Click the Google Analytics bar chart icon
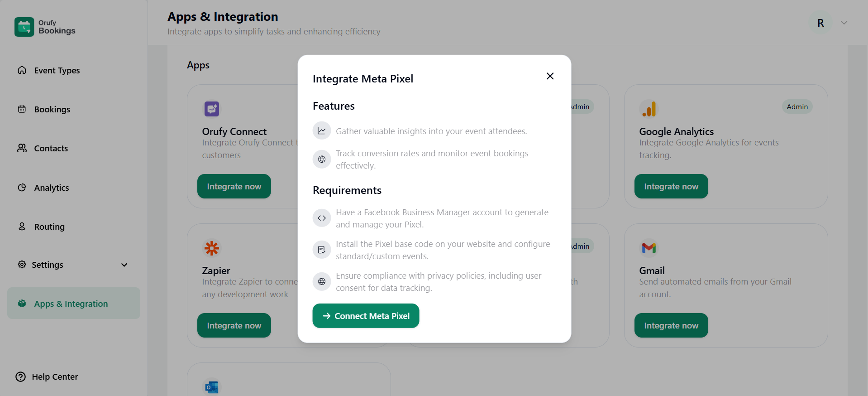Image resolution: width=868 pixels, height=396 pixels. point(649,109)
